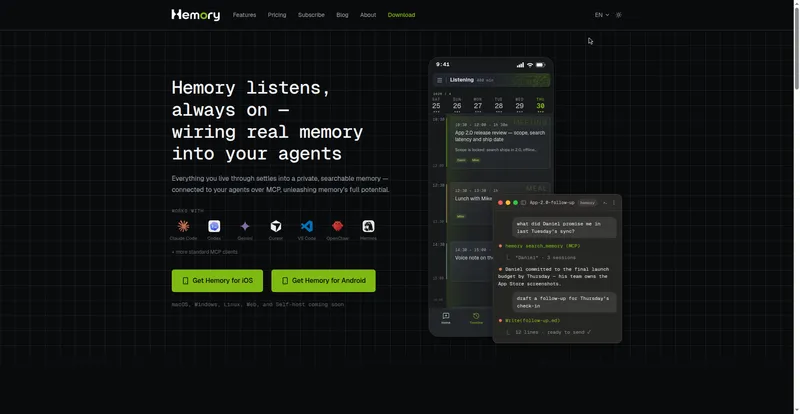This screenshot has height=414, width=800.
Task: Click the phone icon inside the Android button
Action: (x=285, y=281)
